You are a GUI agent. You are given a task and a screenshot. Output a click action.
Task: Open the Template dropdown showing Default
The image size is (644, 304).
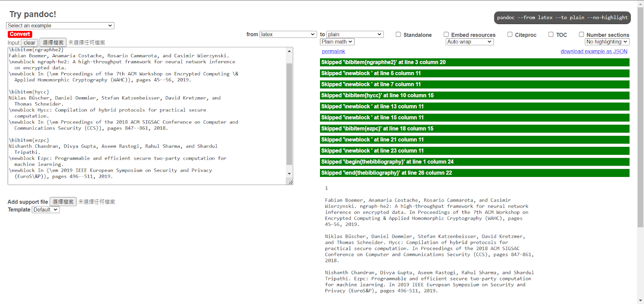46,210
